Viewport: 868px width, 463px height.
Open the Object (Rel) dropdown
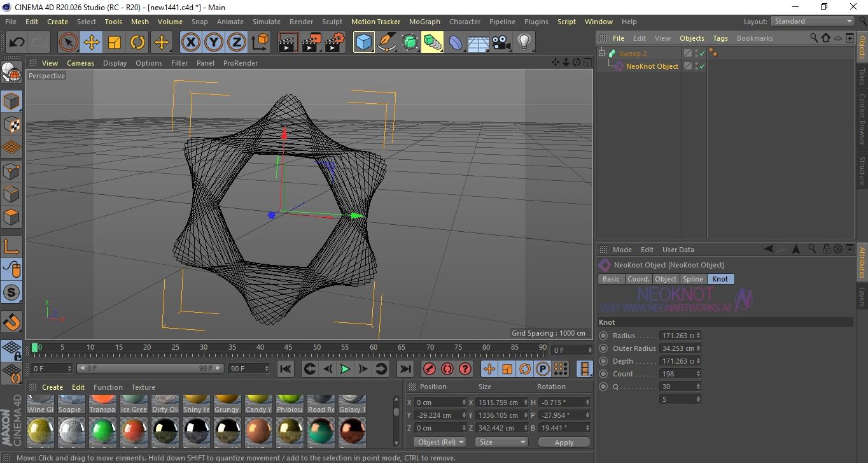click(440, 442)
